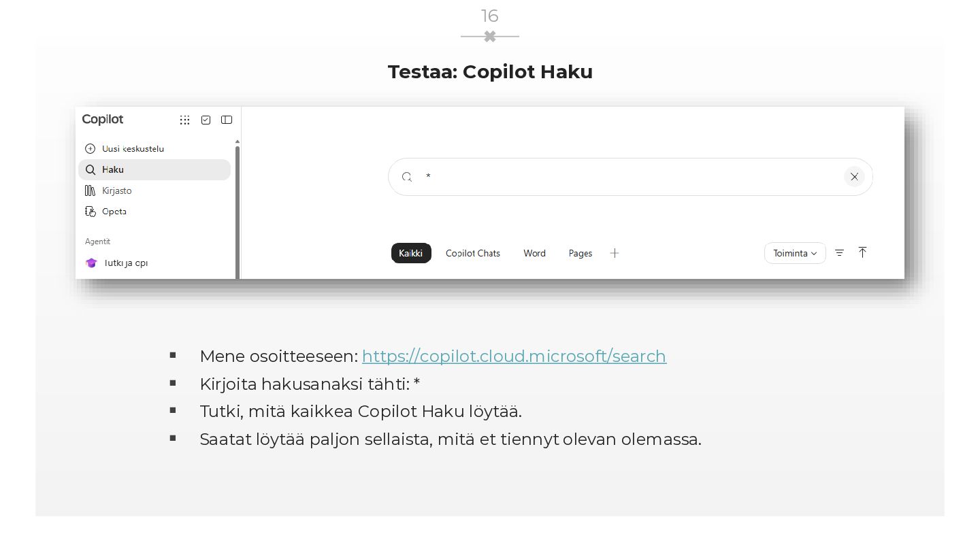This screenshot has width=980, height=551.
Task: Select the Kaikki filter tab
Action: tap(411, 253)
